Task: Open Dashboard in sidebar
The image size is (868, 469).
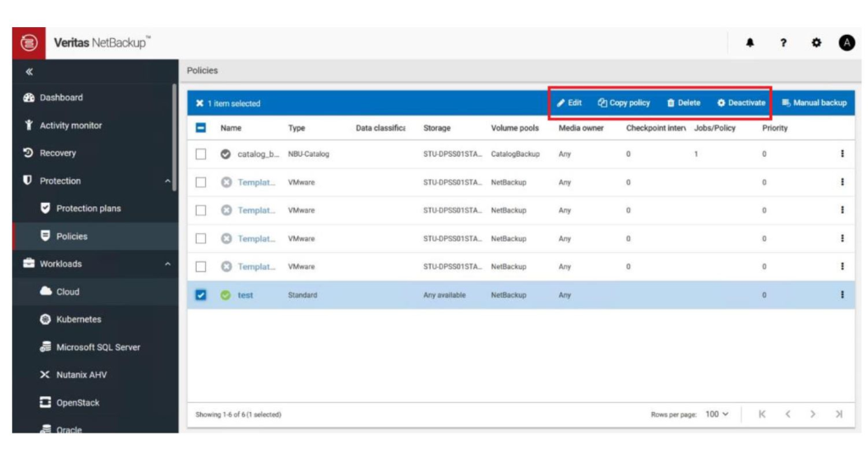Action: pos(53,98)
